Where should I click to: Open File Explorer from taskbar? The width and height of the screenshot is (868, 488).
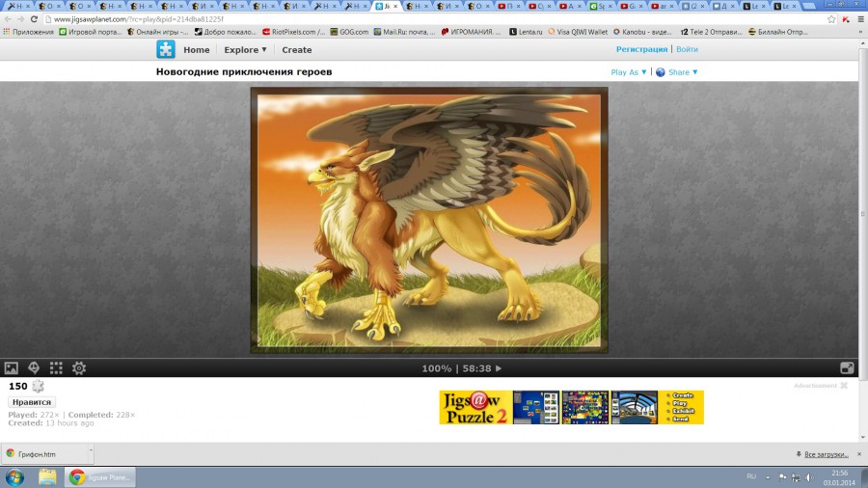click(47, 477)
